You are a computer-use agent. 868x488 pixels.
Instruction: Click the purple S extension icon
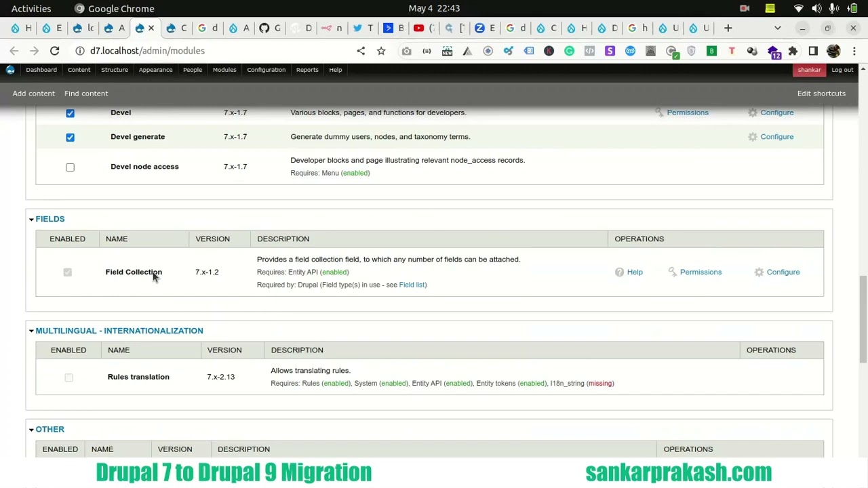(x=610, y=51)
